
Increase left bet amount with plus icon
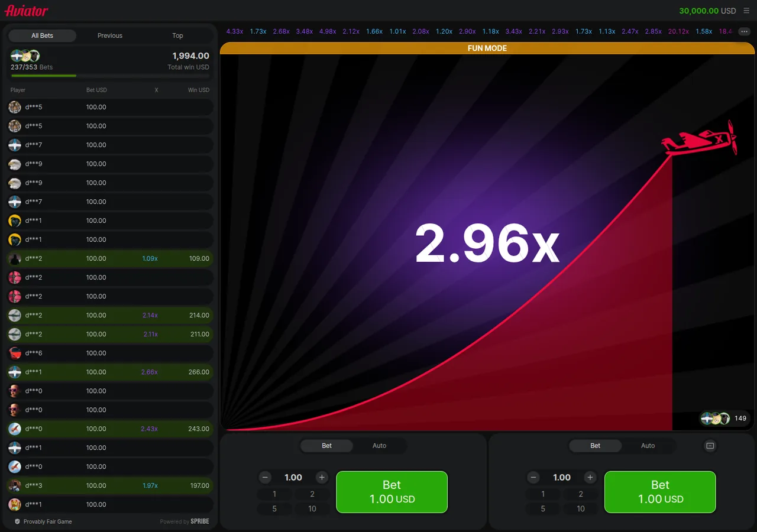322,477
